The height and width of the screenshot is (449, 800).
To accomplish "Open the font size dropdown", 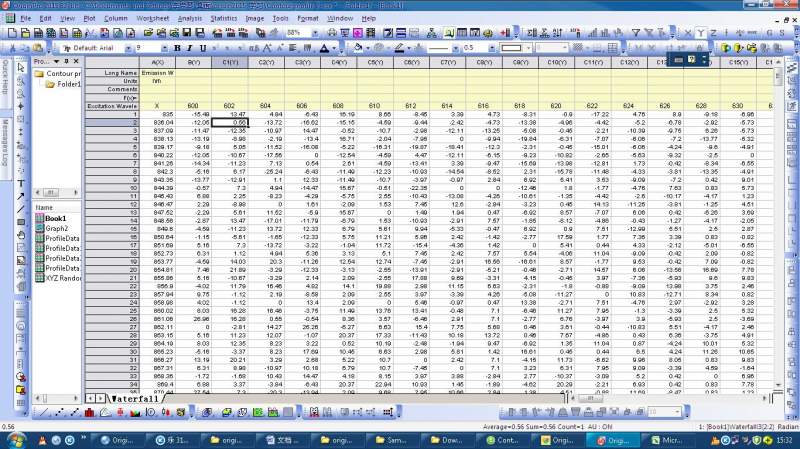I will (164, 48).
